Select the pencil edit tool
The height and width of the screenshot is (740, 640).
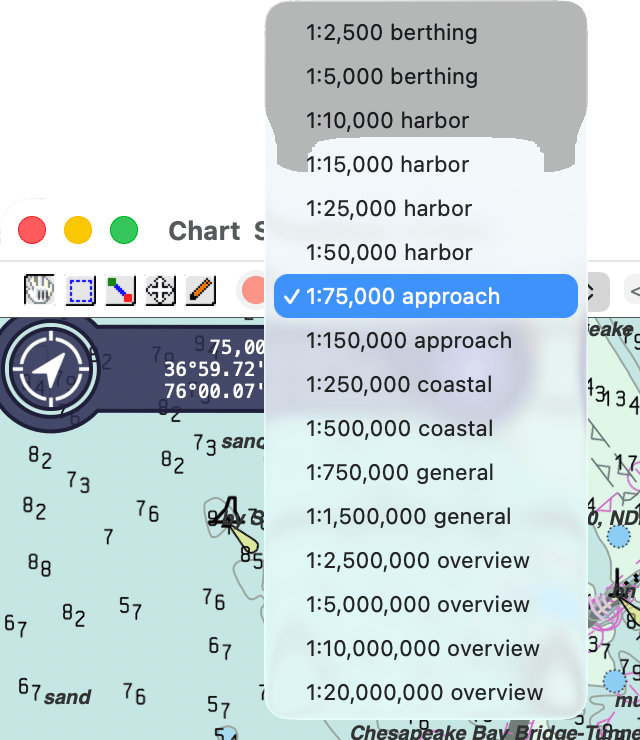[x=201, y=290]
